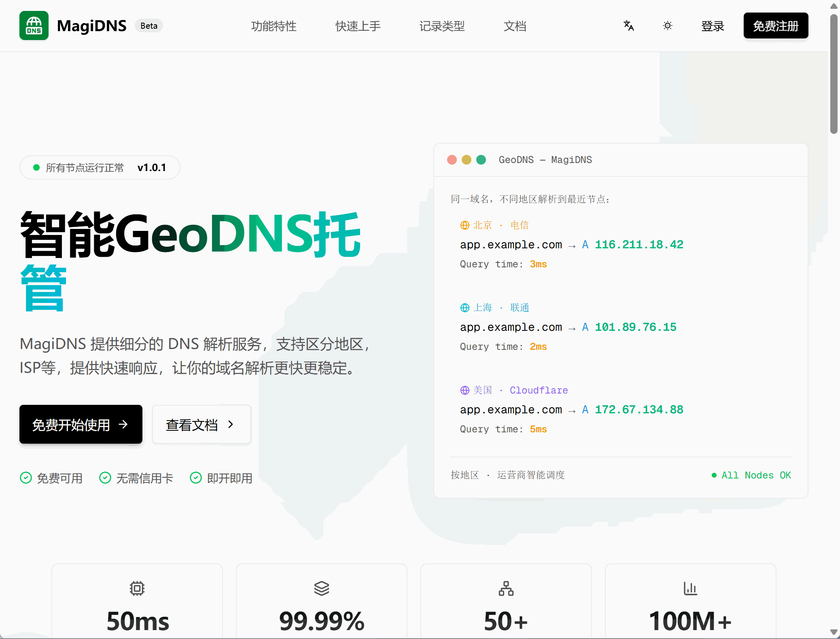Open 查看文档 with the chevron arrow

[201, 425]
